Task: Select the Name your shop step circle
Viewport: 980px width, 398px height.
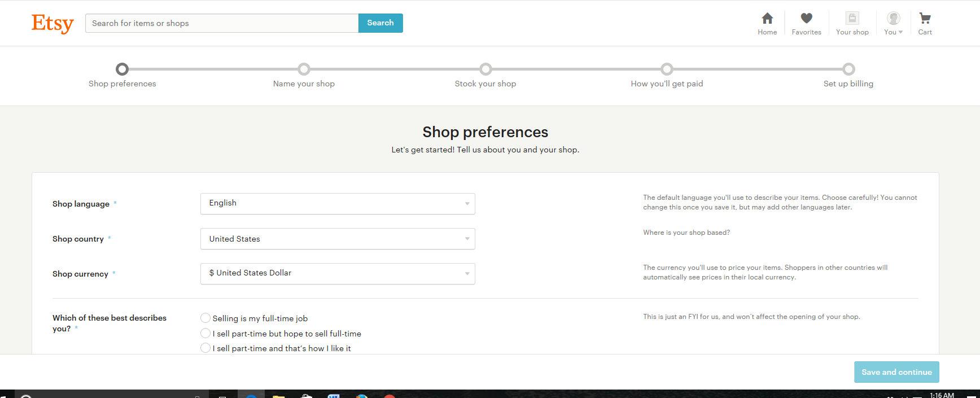Action: (x=304, y=69)
